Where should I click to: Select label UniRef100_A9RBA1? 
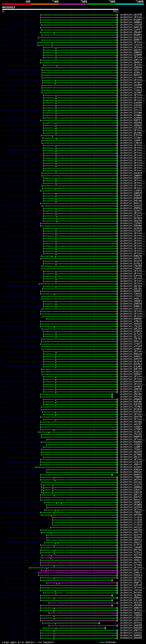click(x=131, y=557)
